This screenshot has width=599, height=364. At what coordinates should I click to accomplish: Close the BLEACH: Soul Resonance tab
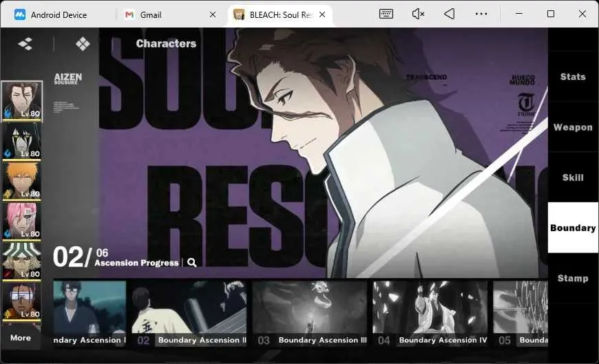322,14
